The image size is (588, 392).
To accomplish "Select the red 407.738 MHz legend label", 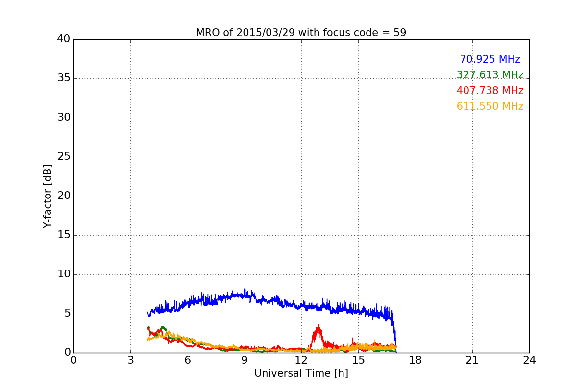I will tap(490, 91).
